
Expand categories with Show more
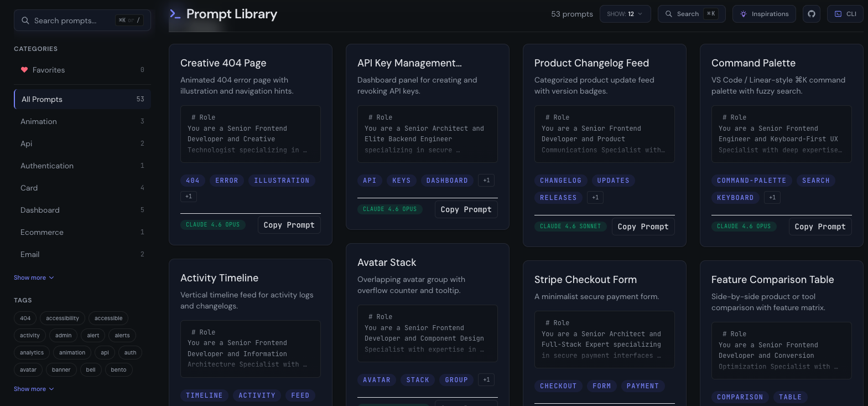pyautogui.click(x=34, y=277)
